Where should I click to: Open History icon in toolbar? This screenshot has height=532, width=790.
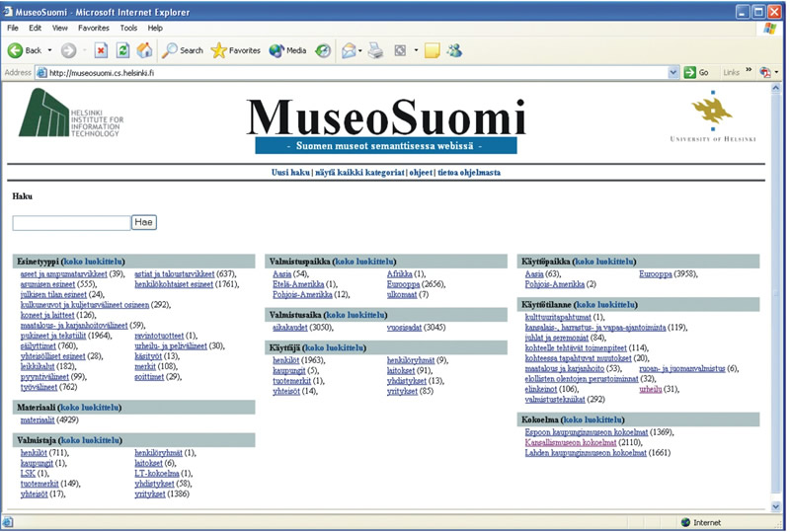tap(323, 50)
